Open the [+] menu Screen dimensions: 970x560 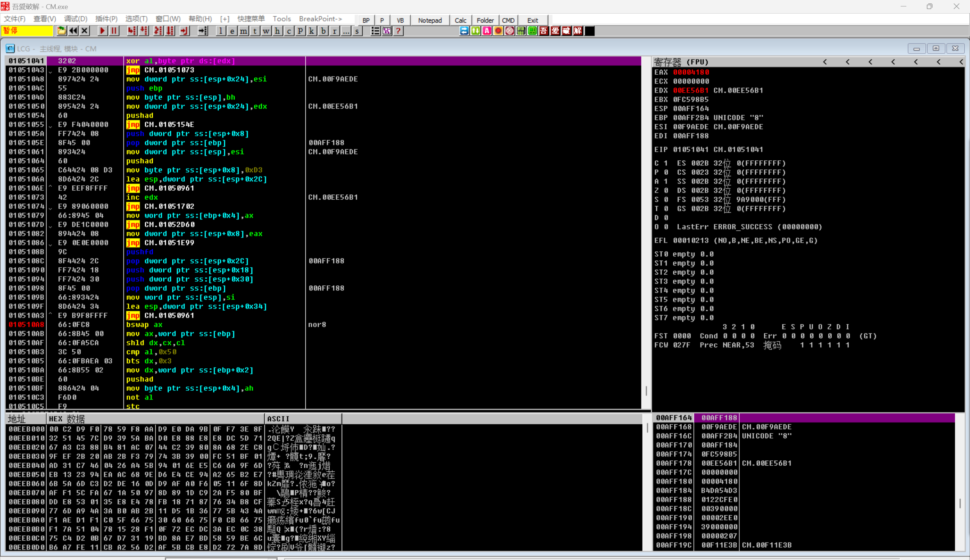pyautogui.click(x=225, y=19)
